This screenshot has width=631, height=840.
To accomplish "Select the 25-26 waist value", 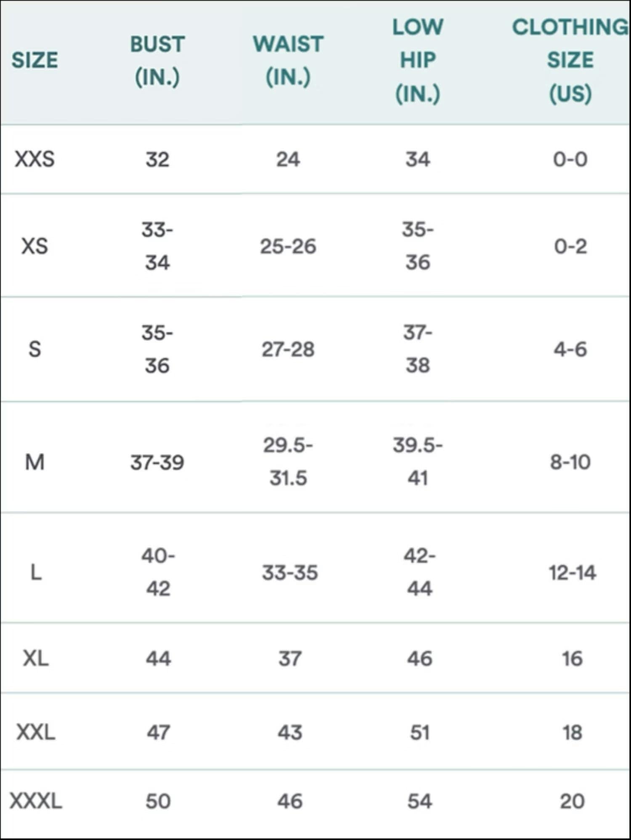I will pyautogui.click(x=288, y=246).
